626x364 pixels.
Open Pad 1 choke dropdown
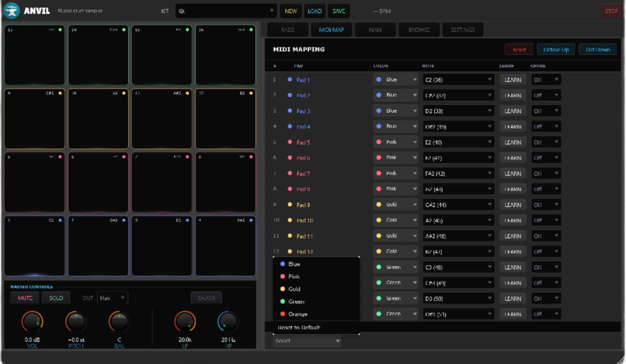point(546,80)
